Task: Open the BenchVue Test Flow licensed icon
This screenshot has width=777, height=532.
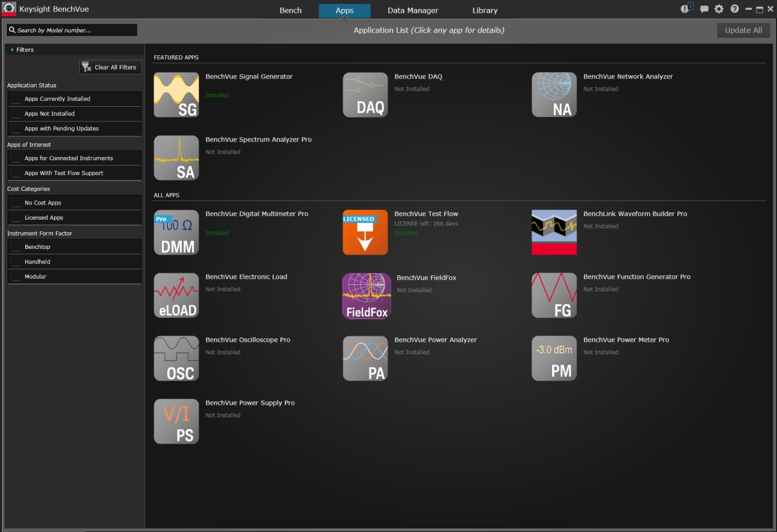Action: [365, 232]
